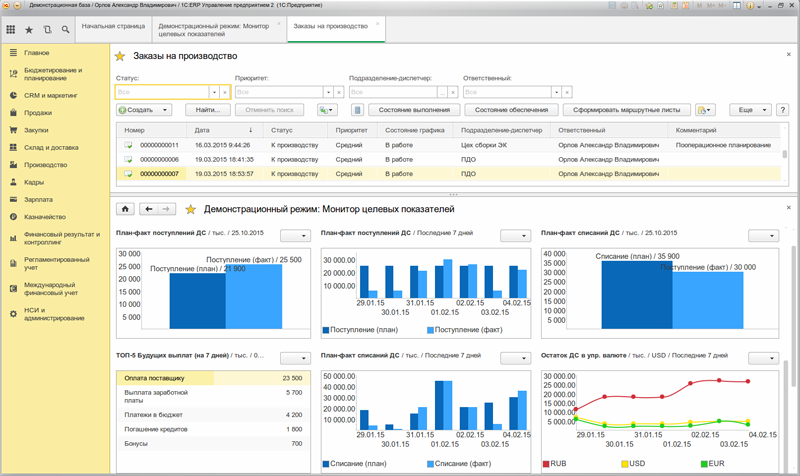Click the search magnifier icon
The image size is (800, 476).
pyautogui.click(x=66, y=30)
